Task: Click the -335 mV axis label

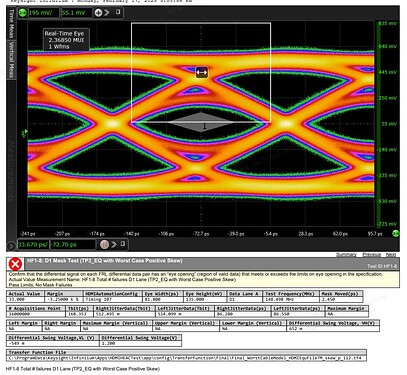Action: pos(388,175)
